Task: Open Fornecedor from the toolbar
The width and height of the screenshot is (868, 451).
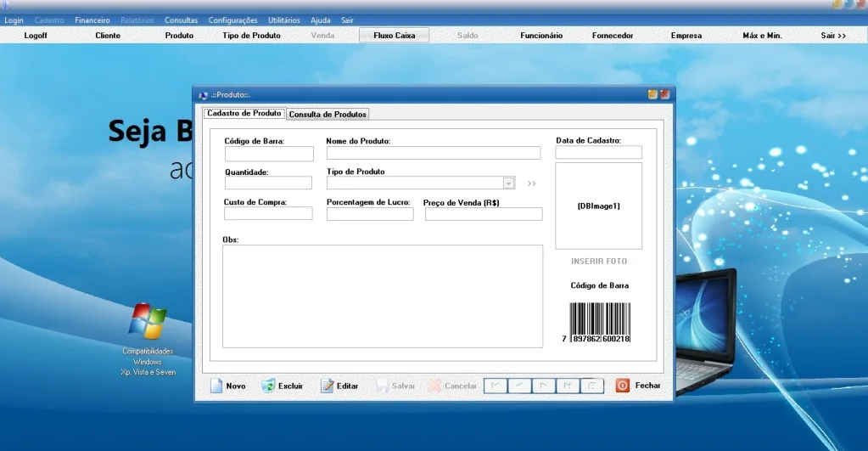Action: 613,36
